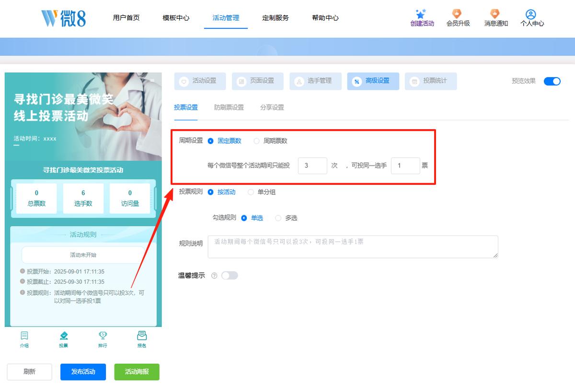Tap the 排行 trophy icon
This screenshot has width=575, height=392.
coord(103,336)
